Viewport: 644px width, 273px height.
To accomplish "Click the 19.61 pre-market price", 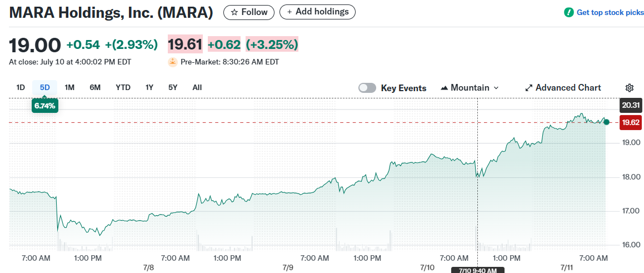I will pos(185,44).
